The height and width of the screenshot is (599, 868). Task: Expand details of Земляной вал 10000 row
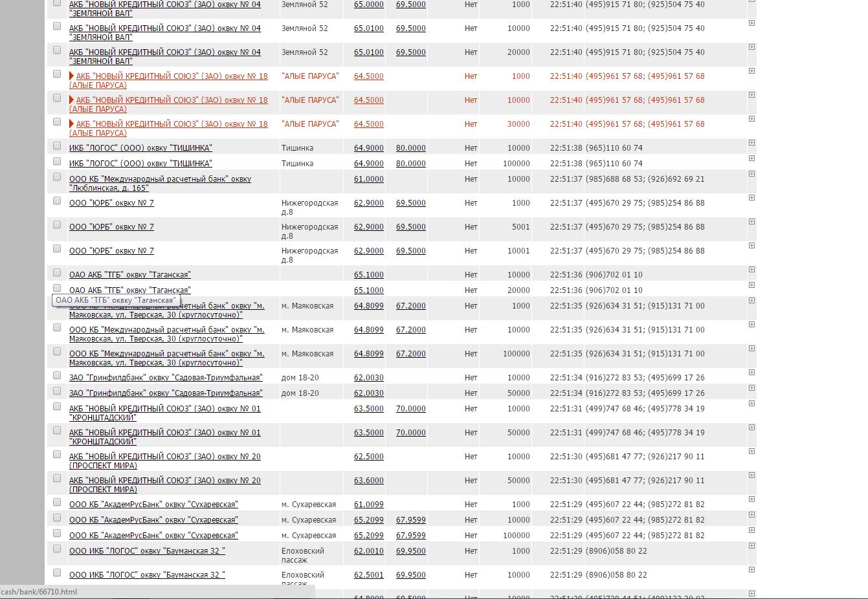751,23
